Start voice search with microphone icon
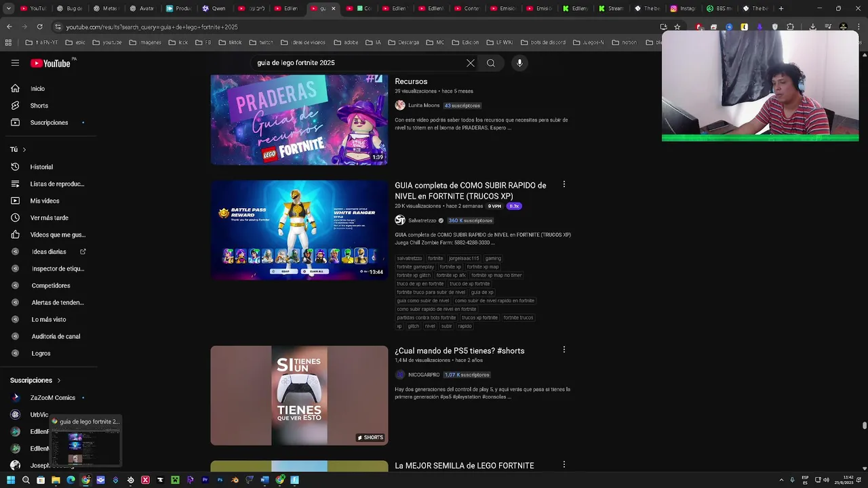Image resolution: width=868 pixels, height=488 pixels. (519, 63)
